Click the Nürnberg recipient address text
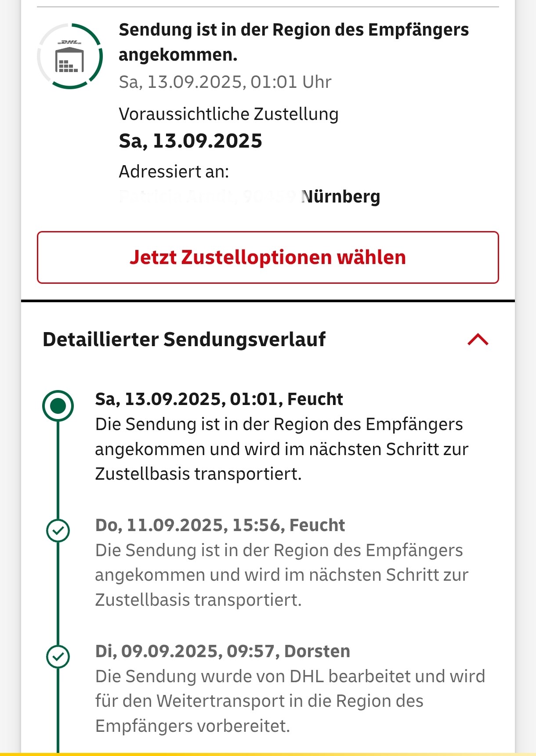Image resolution: width=536 pixels, height=756 pixels. tap(340, 196)
